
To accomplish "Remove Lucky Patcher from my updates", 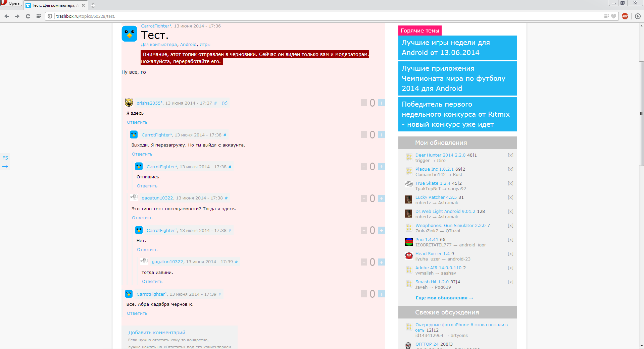I will tap(510, 197).
